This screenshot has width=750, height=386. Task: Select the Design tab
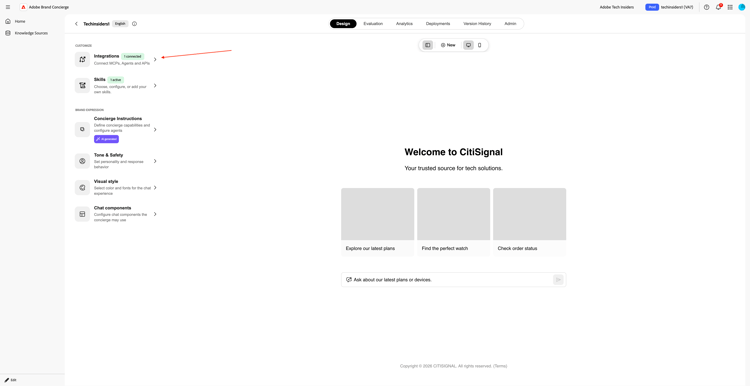[343, 23]
